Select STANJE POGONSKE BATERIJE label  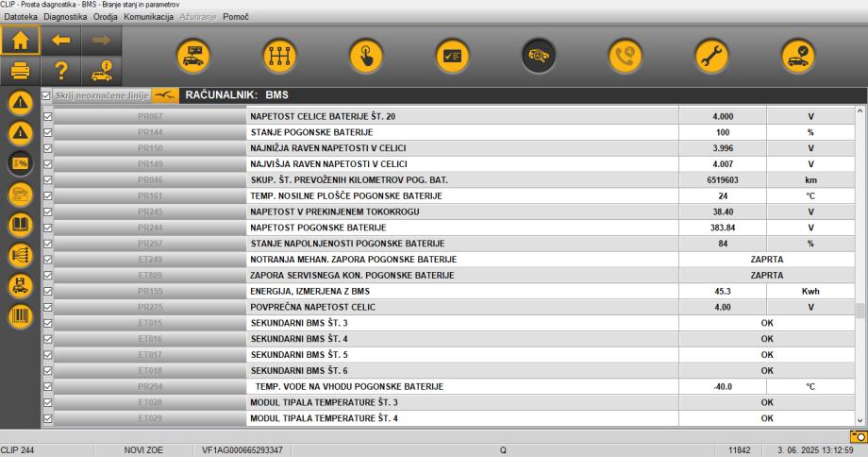click(311, 132)
